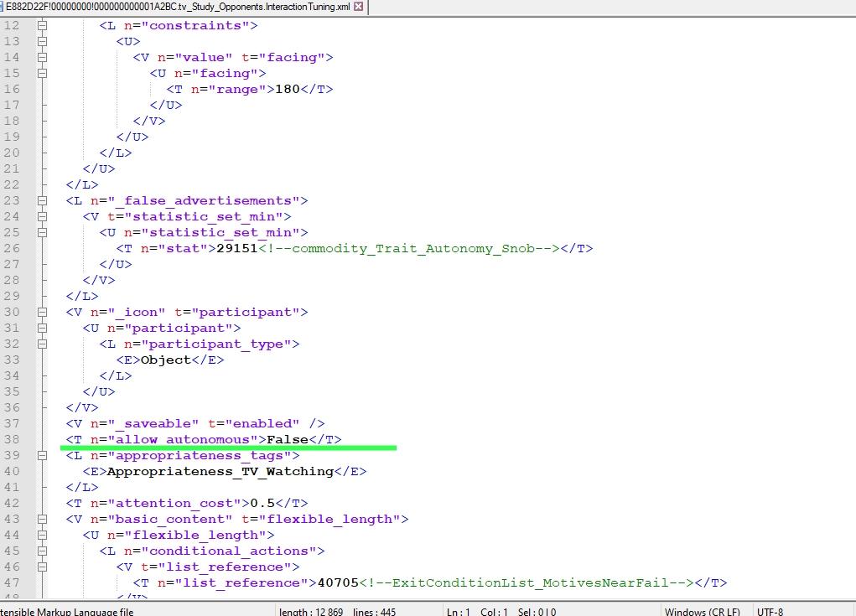This screenshot has width=856, height=616.
Task: Collapse the fold marker on line 14
Action: (x=41, y=57)
